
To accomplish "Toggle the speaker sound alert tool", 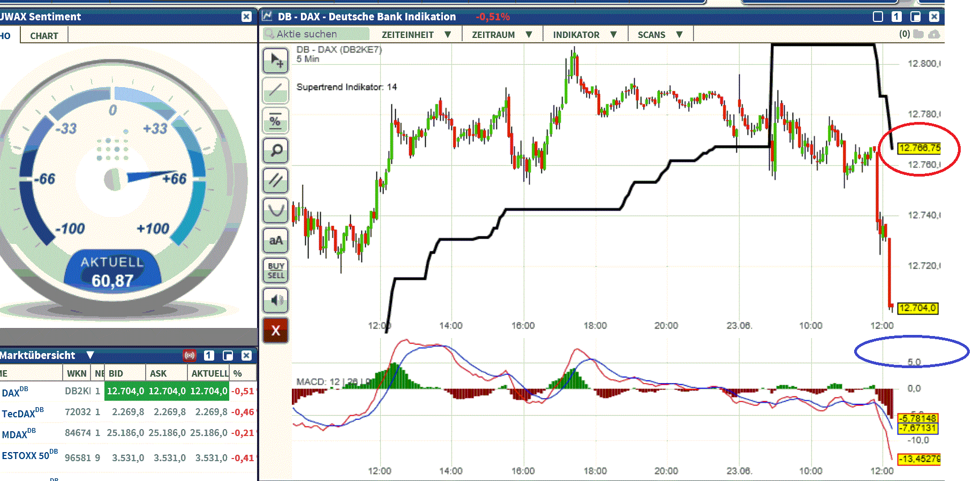I will coord(276,300).
